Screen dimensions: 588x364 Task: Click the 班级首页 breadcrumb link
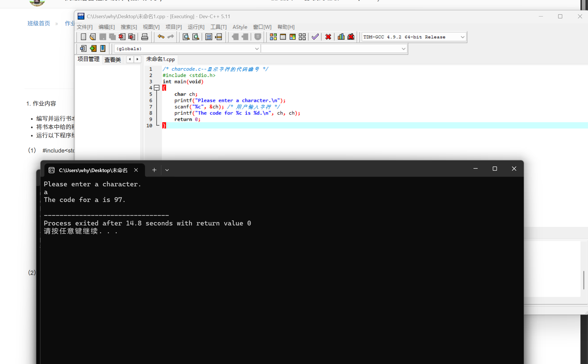39,23
